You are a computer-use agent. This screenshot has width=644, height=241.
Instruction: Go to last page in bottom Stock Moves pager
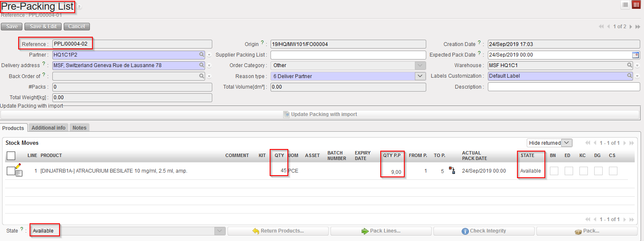[x=632, y=219]
